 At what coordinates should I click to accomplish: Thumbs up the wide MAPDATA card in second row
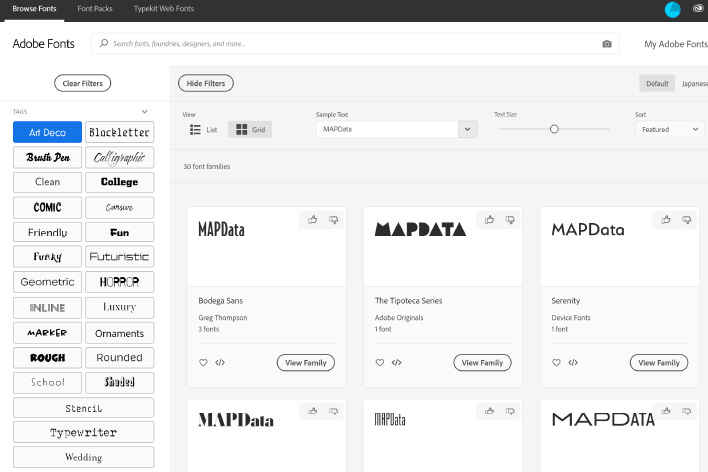[x=666, y=411]
